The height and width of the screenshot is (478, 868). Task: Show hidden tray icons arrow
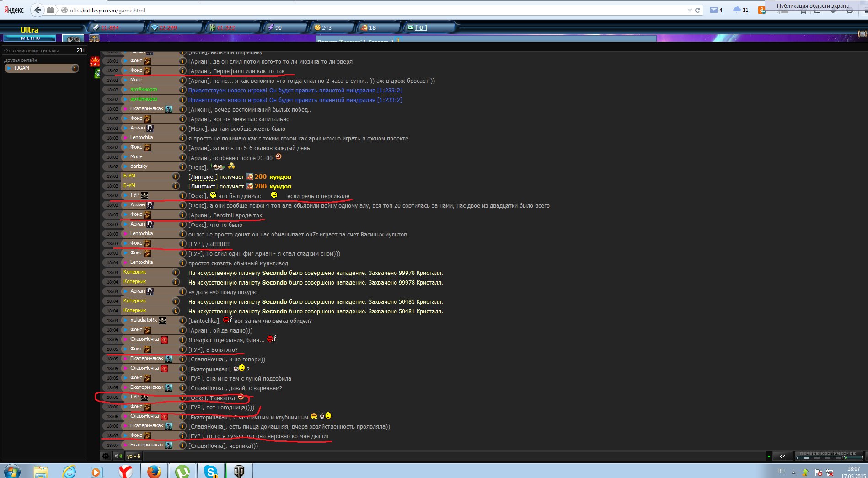coord(793,472)
